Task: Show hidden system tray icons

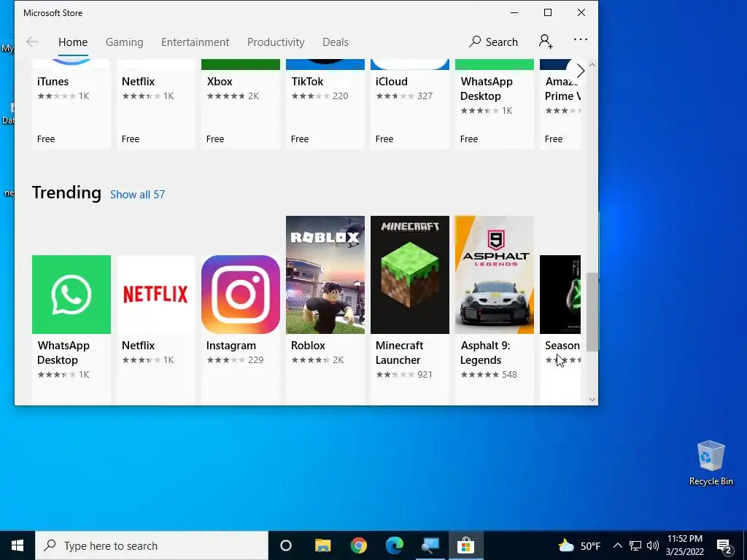Action: point(617,545)
